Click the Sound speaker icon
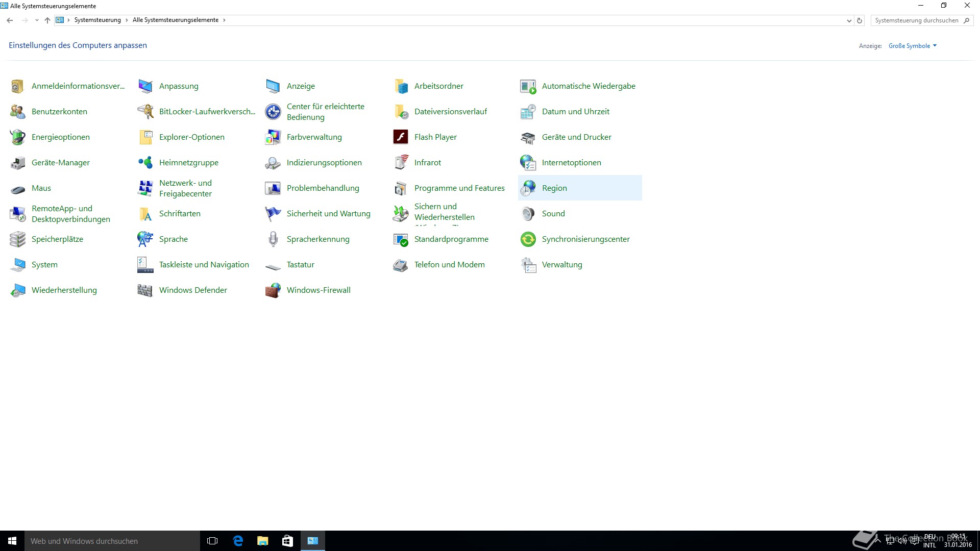Image resolution: width=980 pixels, height=551 pixels. pos(528,214)
